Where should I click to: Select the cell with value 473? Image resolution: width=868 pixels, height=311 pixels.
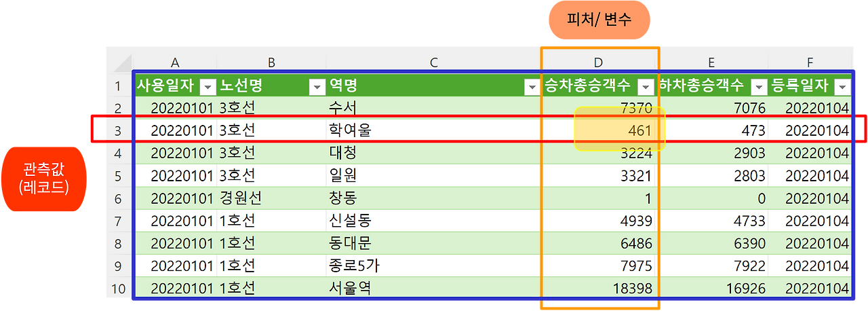point(712,130)
